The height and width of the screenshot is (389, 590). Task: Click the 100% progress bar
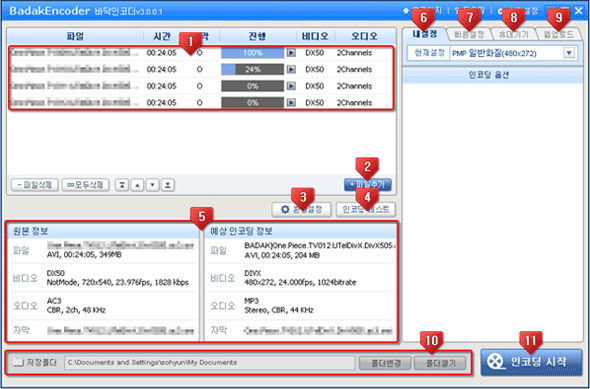252,53
